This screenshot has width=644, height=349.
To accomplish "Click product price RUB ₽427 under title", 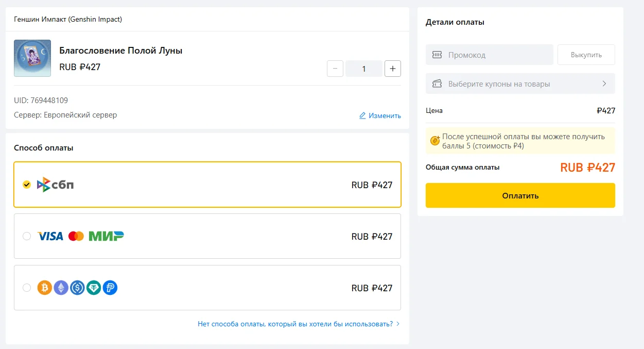I will (80, 67).
